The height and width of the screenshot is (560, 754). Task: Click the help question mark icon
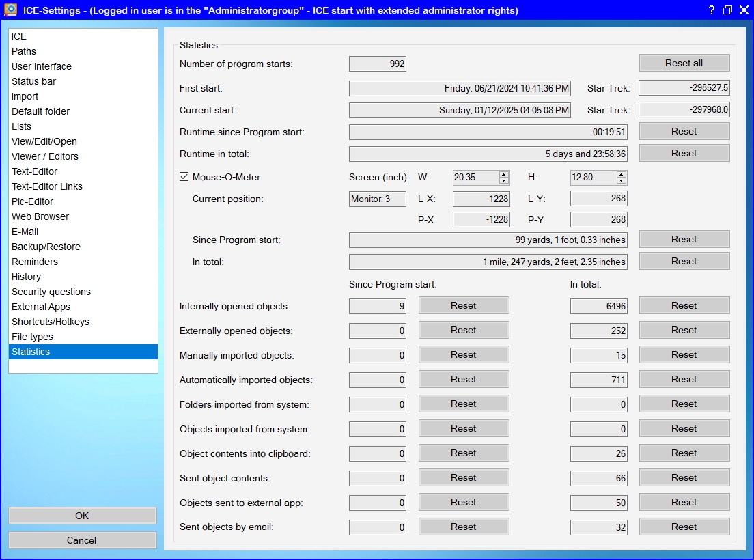click(x=712, y=10)
